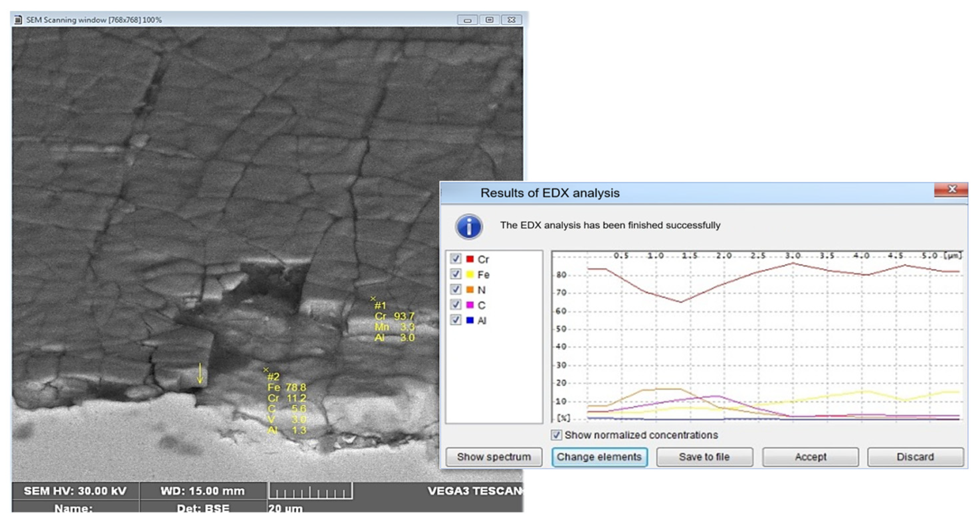Click the blue information icon

click(469, 226)
